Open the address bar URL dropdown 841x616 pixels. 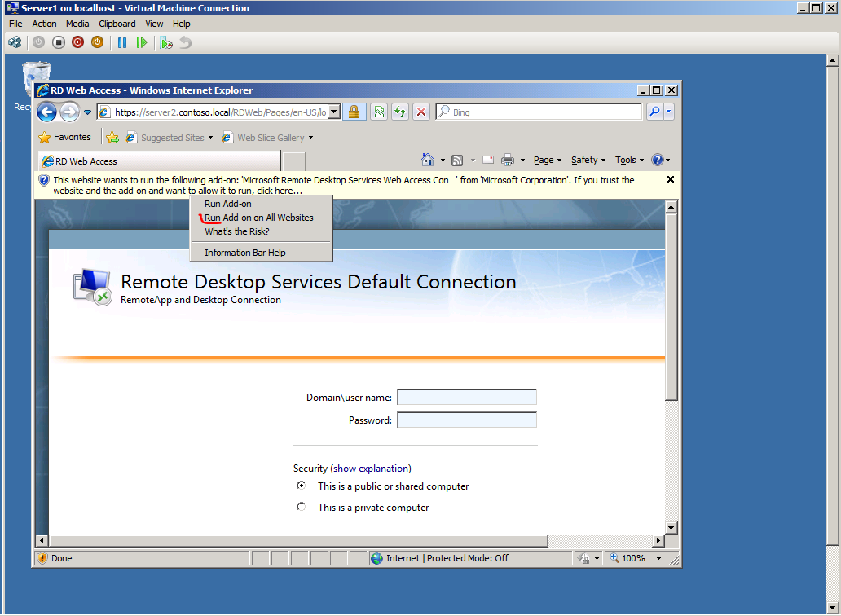click(333, 112)
